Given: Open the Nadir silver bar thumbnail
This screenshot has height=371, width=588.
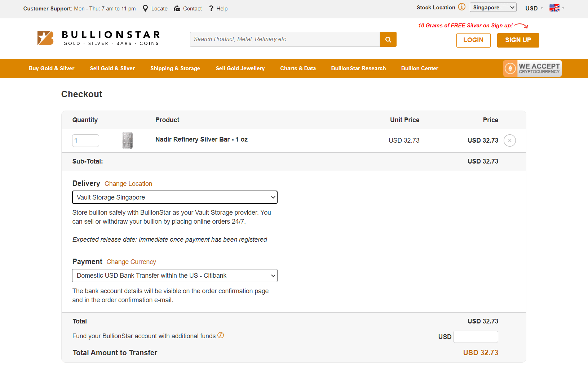Looking at the screenshot, I should coord(127,140).
